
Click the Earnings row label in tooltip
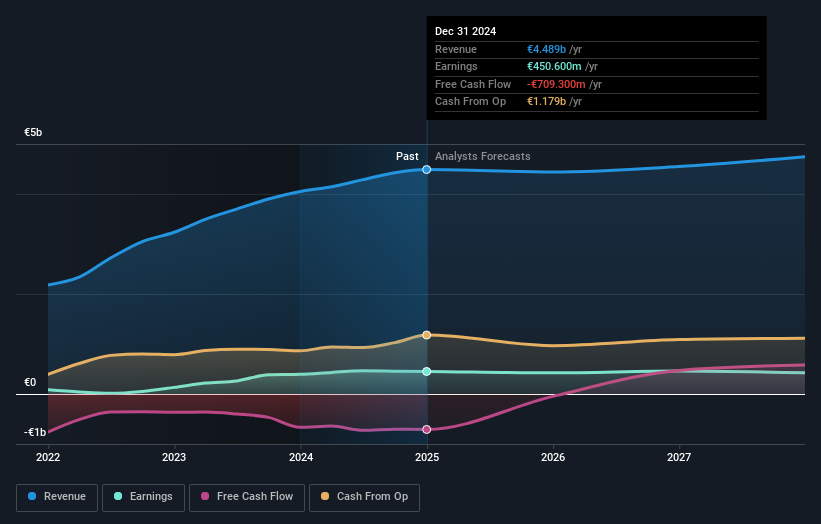456,66
